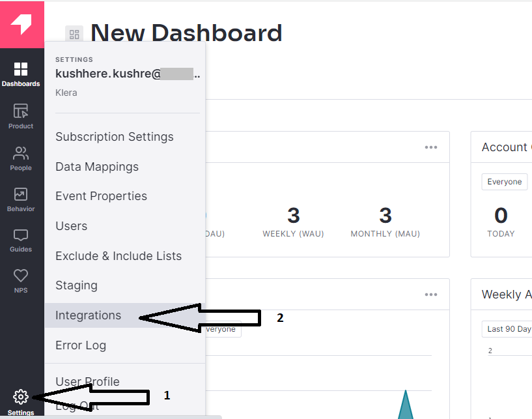532x419 pixels.
Task: Open the Users settings entry
Action: (x=72, y=226)
